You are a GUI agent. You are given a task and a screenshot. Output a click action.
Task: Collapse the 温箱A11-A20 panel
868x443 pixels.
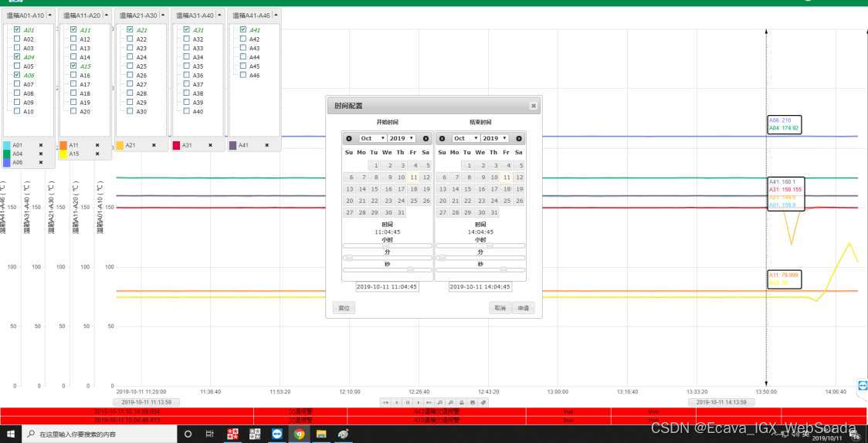[x=107, y=15]
